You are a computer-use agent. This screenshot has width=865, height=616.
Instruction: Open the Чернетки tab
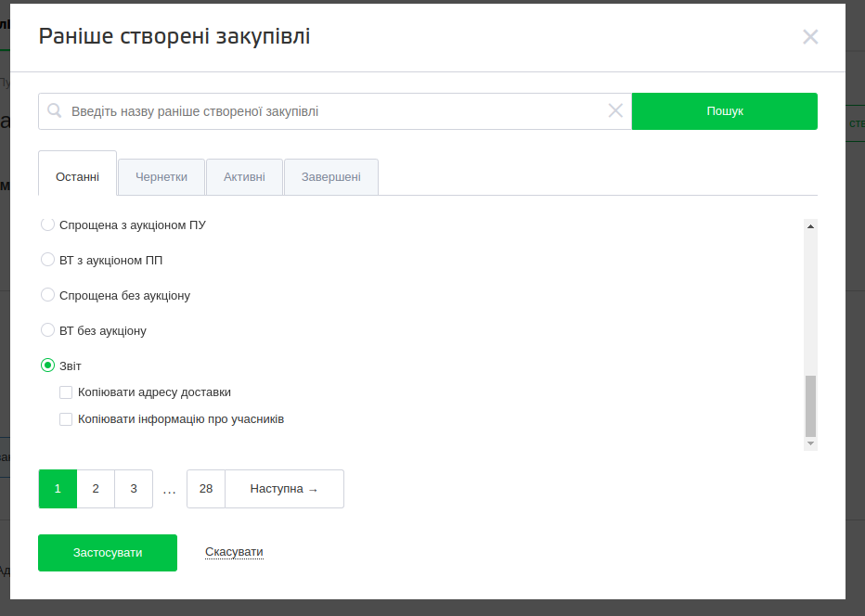coord(161,176)
